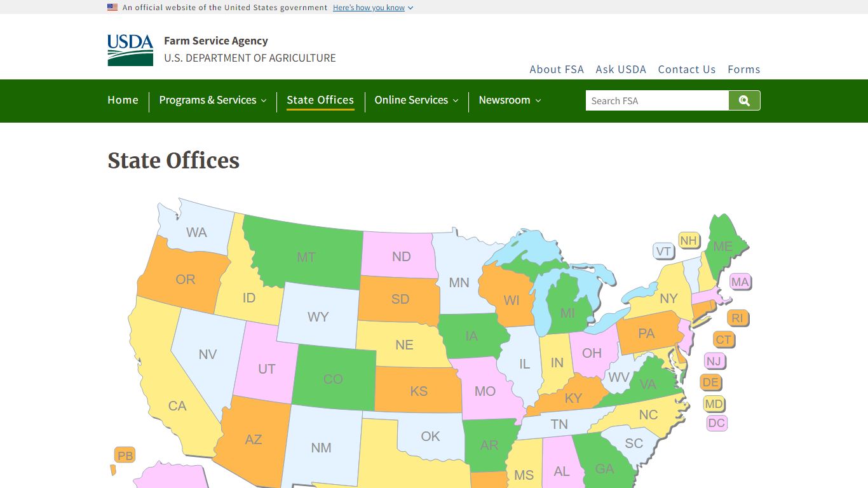Select the DE state label button
Image resolution: width=868 pixels, height=488 pixels.
coord(710,383)
